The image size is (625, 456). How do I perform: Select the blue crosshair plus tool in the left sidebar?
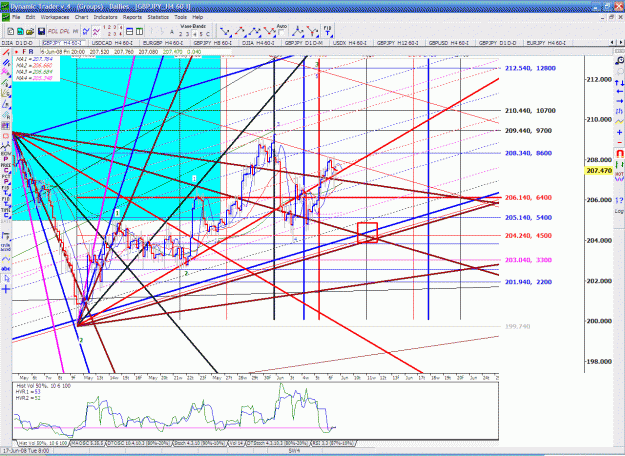(6, 289)
